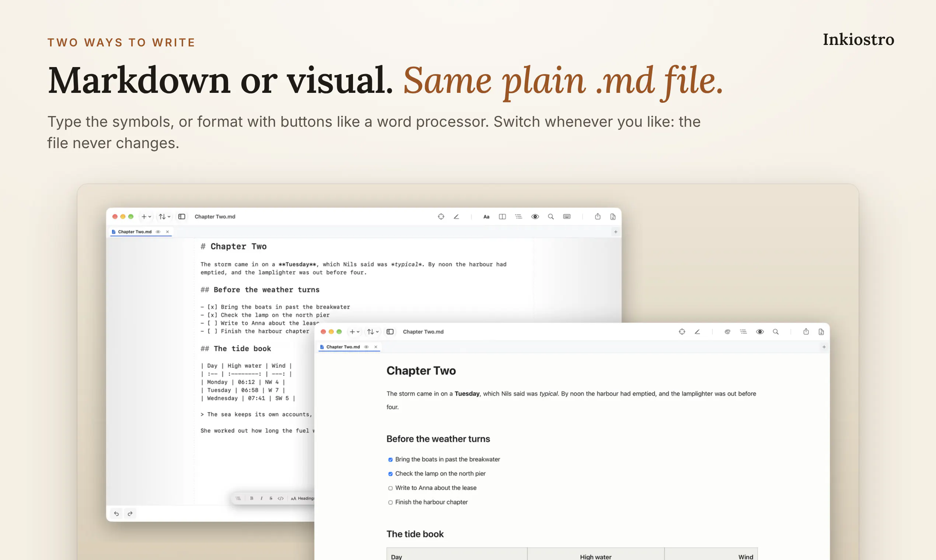This screenshot has width=936, height=560.
Task: Apply inline code from the floating format bar
Action: coord(280,498)
